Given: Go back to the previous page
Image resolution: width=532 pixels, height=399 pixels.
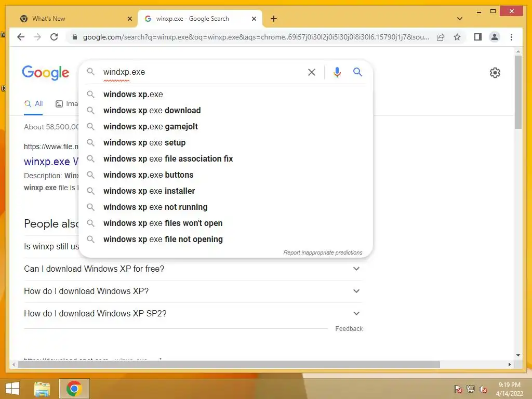Looking at the screenshot, I should pyautogui.click(x=21, y=37).
